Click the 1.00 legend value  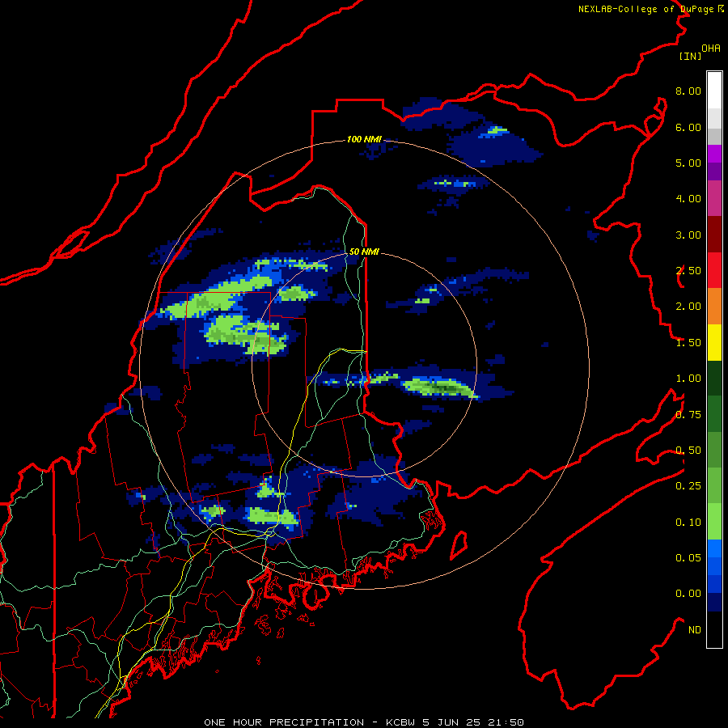688,379
